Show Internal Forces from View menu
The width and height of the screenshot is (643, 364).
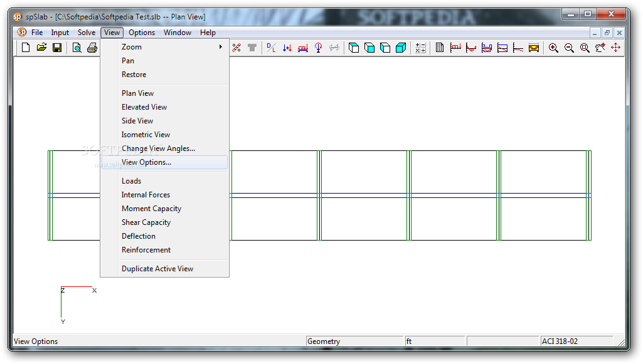(164, 195)
